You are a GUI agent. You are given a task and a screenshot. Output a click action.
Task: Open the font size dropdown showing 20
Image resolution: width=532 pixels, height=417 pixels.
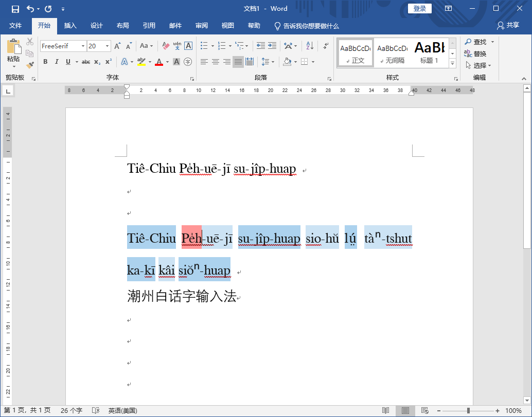click(x=107, y=46)
